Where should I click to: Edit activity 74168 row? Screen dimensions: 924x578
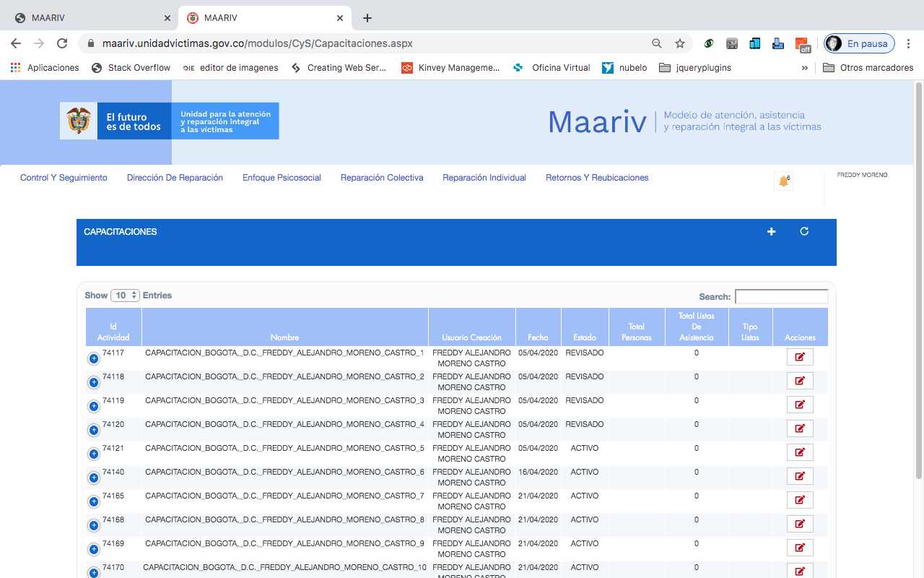click(x=800, y=524)
